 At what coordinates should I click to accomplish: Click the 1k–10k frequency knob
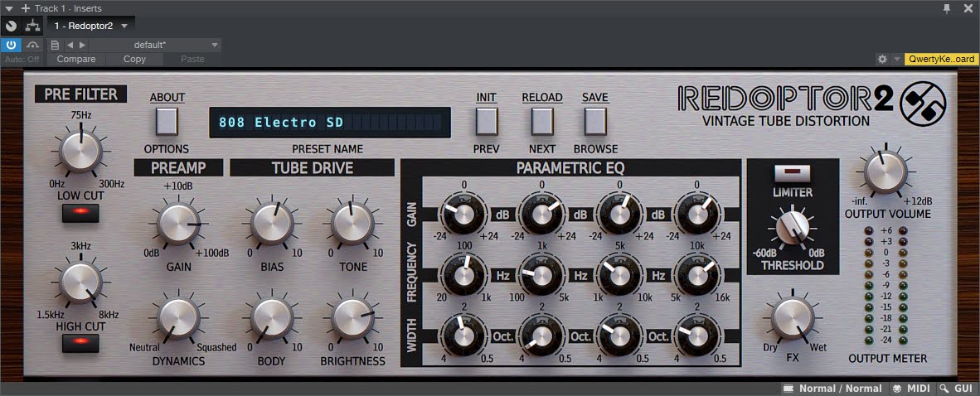pos(619,275)
